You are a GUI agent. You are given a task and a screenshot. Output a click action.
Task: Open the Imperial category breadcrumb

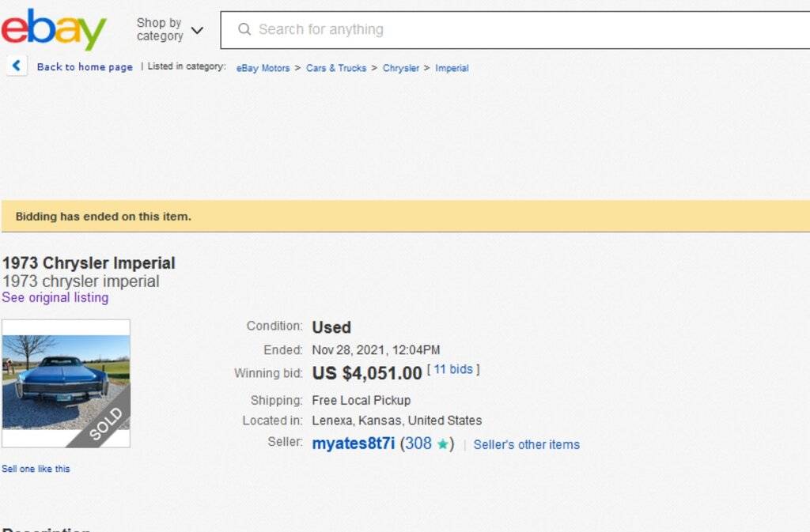(452, 68)
